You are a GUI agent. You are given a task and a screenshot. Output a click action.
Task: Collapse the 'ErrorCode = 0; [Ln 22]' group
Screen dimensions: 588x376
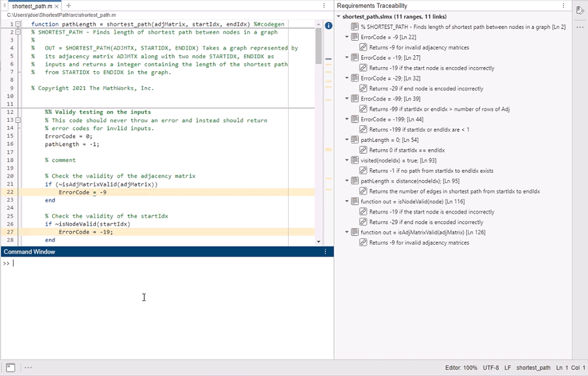[x=348, y=36]
